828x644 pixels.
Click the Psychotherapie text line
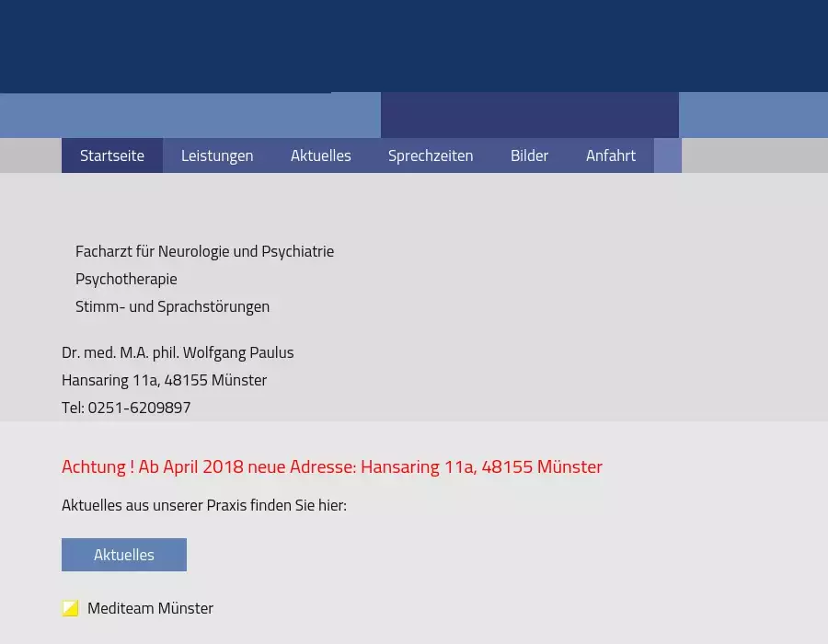(126, 279)
